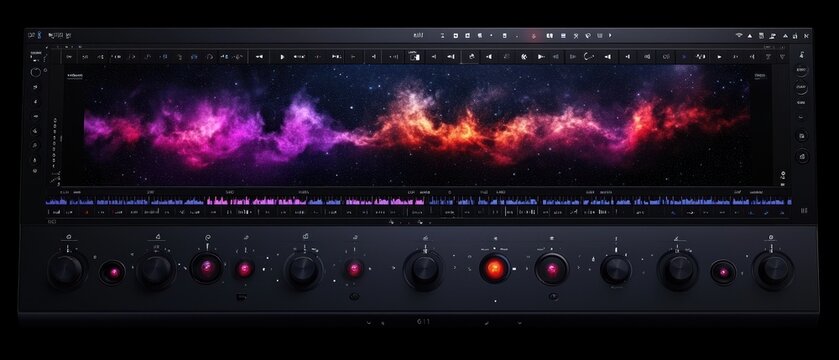Click the small play arrow ending the title bar icon row
Viewport: 839px width, 360px height.
point(610,35)
